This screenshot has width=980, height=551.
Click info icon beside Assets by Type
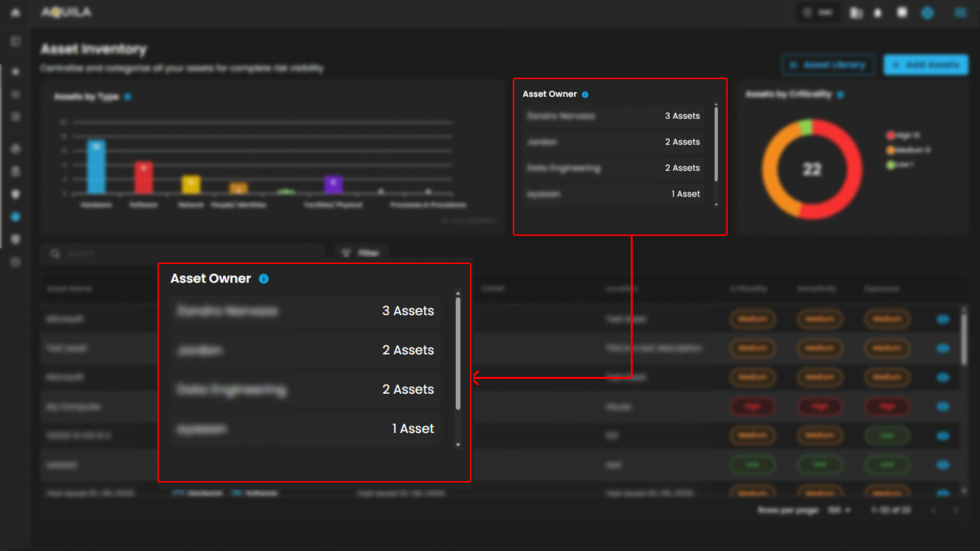pyautogui.click(x=128, y=97)
